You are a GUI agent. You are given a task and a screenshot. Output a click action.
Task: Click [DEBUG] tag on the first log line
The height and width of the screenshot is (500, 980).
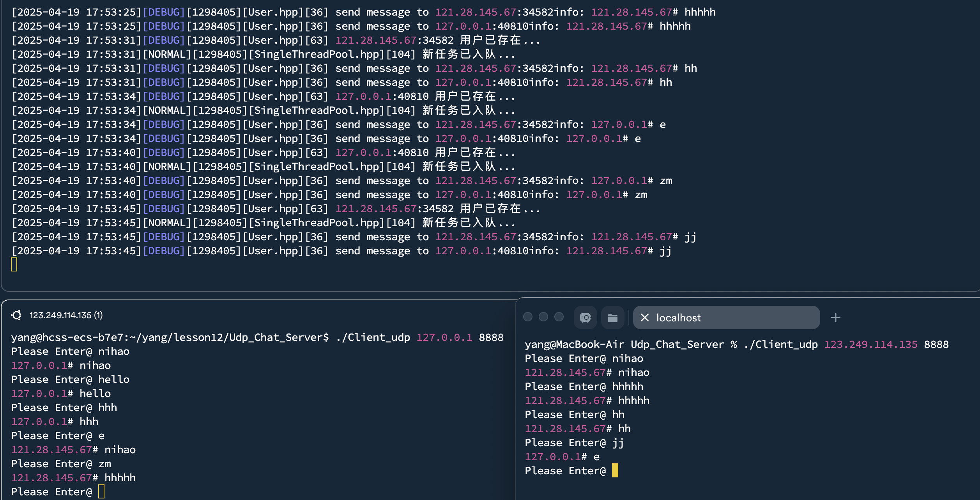coord(163,12)
